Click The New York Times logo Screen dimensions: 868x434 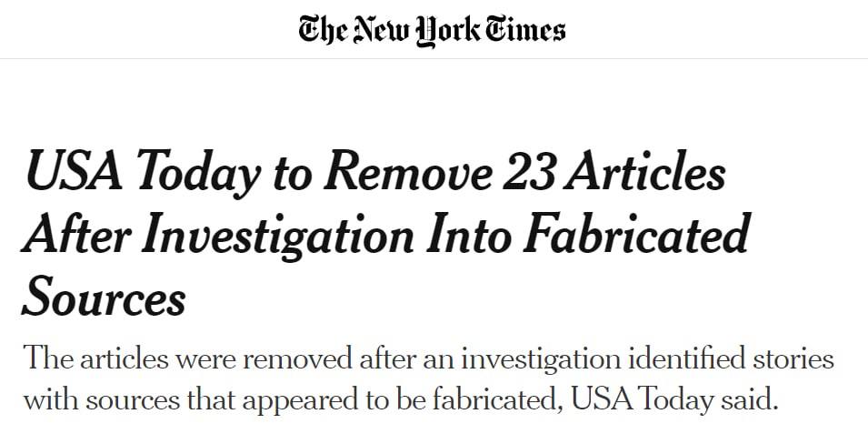pos(433,30)
